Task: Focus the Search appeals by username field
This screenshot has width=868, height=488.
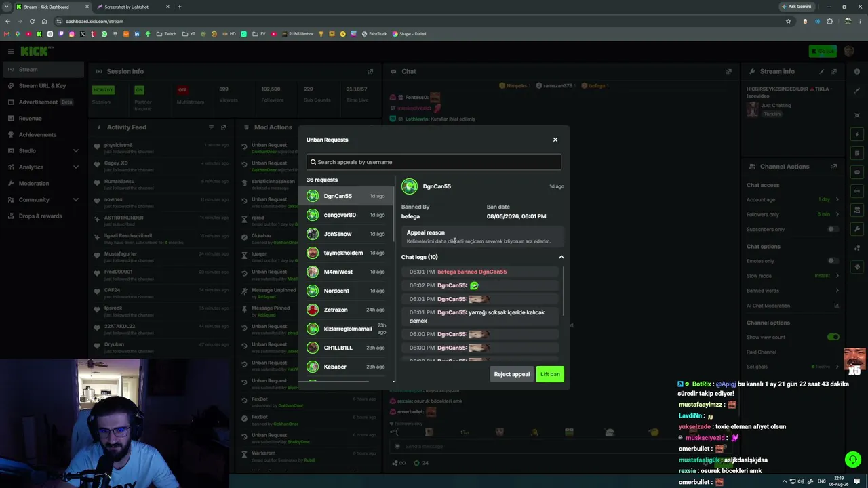Action: [x=434, y=162]
